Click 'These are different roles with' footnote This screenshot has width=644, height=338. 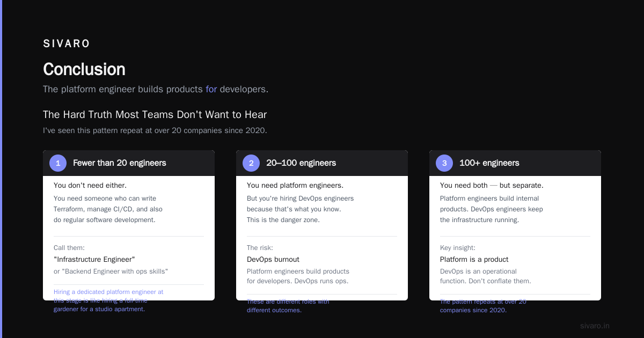pyautogui.click(x=288, y=302)
